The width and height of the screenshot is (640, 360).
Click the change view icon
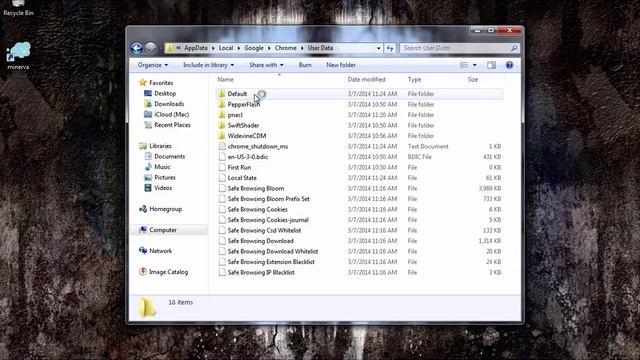point(464,65)
